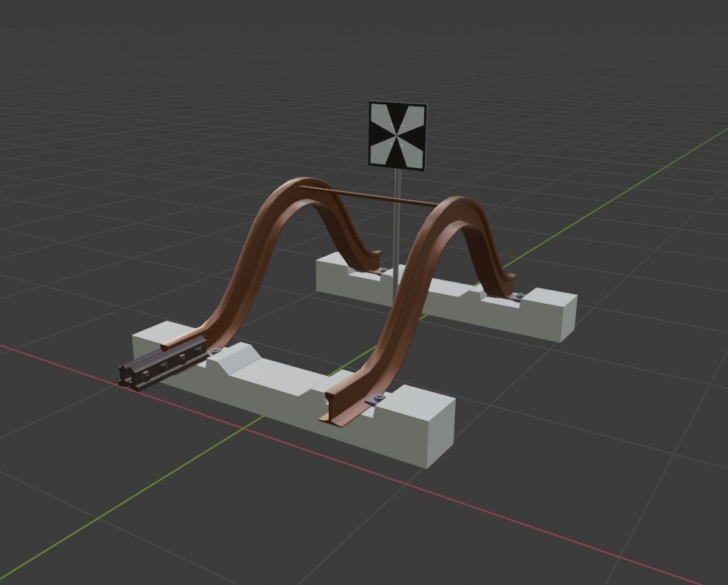Image resolution: width=728 pixels, height=585 pixels.
Task: Select the grey sign pole
Action: [x=397, y=234]
